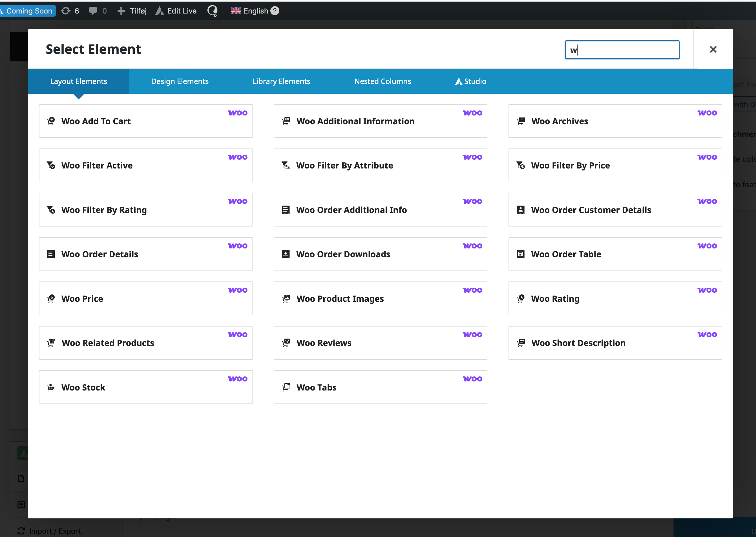Click the Woo Order Downloads icon

coord(286,254)
